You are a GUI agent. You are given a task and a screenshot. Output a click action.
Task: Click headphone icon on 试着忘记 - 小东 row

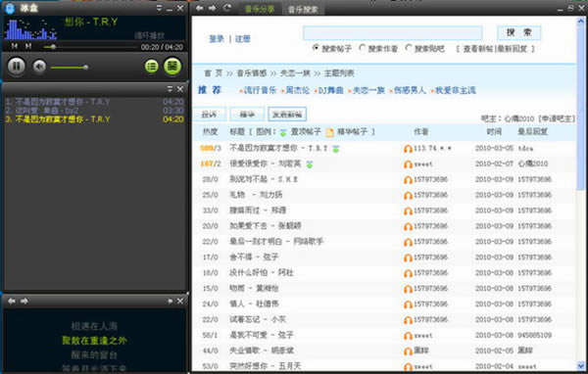click(408, 320)
